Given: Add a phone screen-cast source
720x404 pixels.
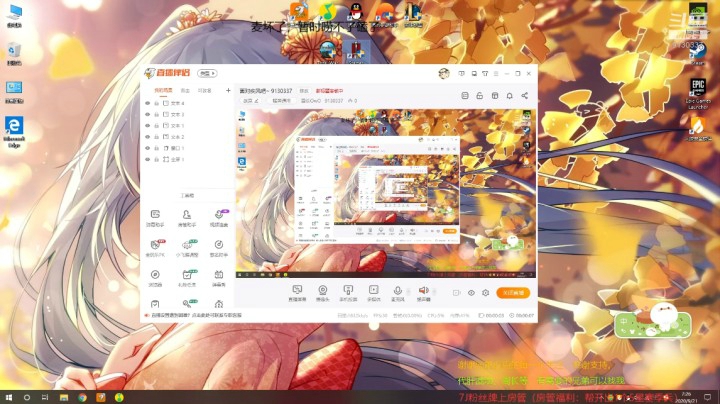Looking at the screenshot, I should 348,292.
